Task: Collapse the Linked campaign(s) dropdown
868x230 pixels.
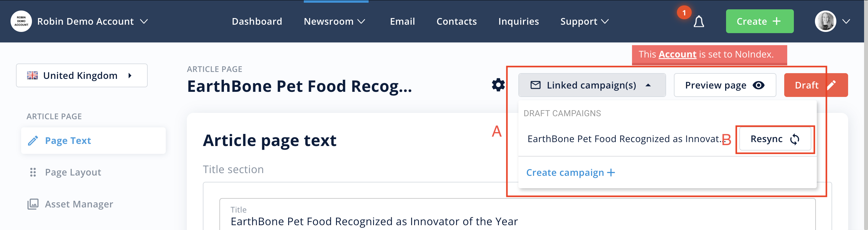Action: (592, 85)
